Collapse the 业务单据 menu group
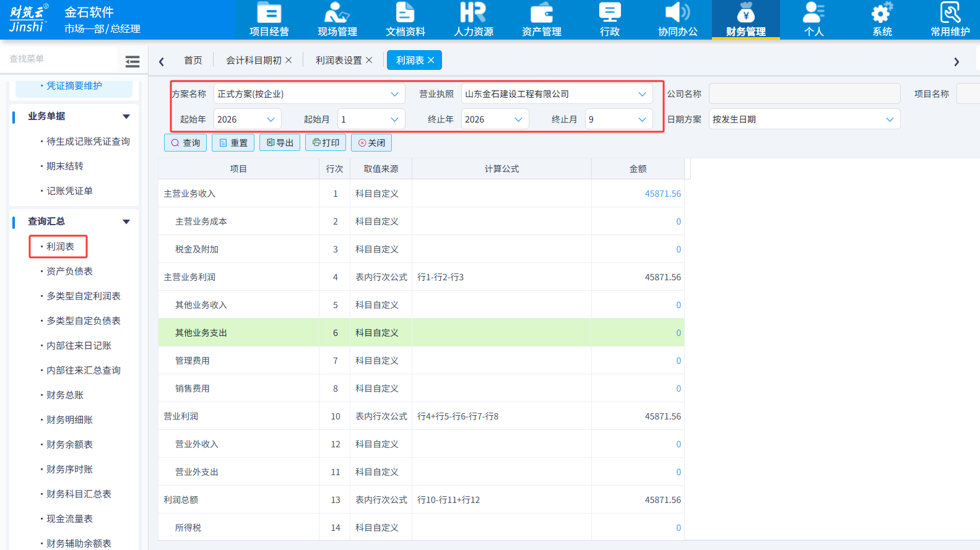Screen dimensions: 980x550 [126, 116]
